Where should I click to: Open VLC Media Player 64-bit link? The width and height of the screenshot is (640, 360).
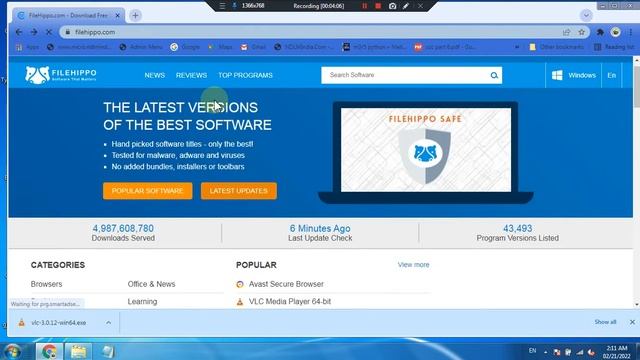[x=290, y=302]
